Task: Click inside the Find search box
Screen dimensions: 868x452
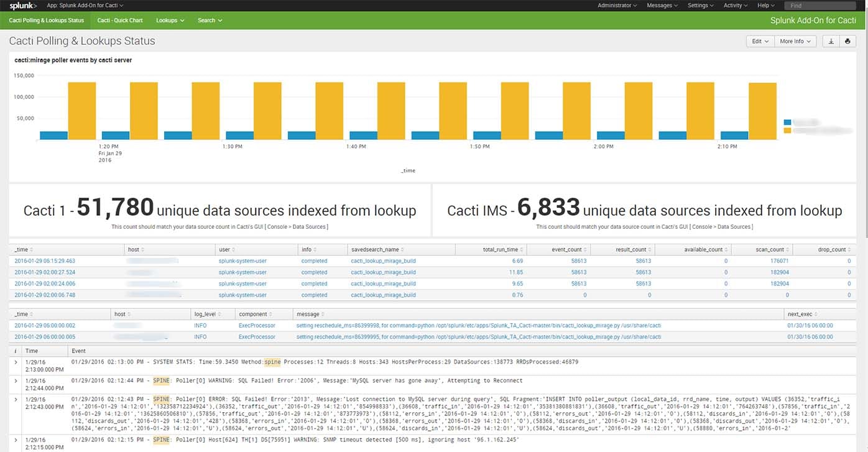Action: click(820, 6)
